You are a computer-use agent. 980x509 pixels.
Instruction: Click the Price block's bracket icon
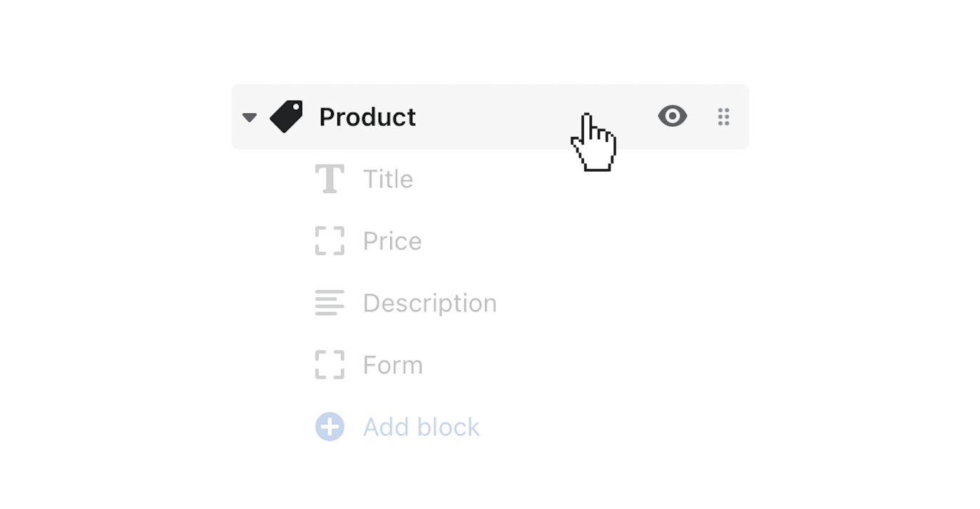point(329,241)
